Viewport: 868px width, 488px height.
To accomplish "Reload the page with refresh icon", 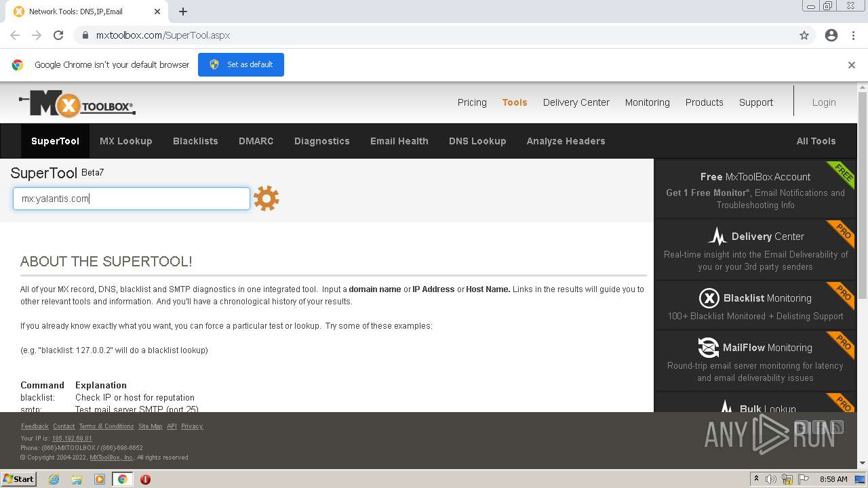I will (58, 35).
